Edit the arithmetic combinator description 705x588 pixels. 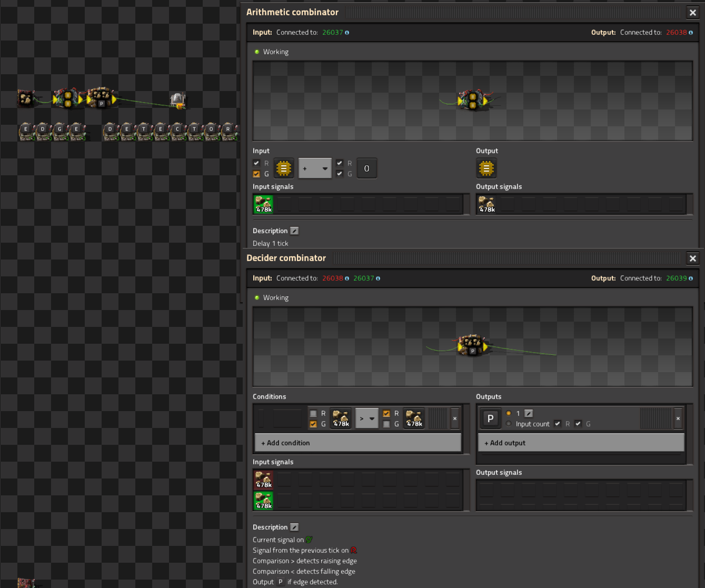tap(294, 231)
